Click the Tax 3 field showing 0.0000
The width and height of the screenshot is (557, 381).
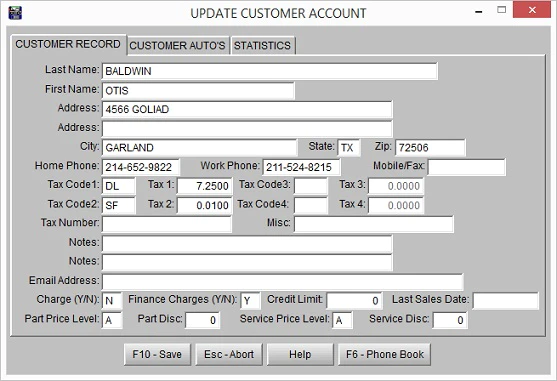coord(396,186)
